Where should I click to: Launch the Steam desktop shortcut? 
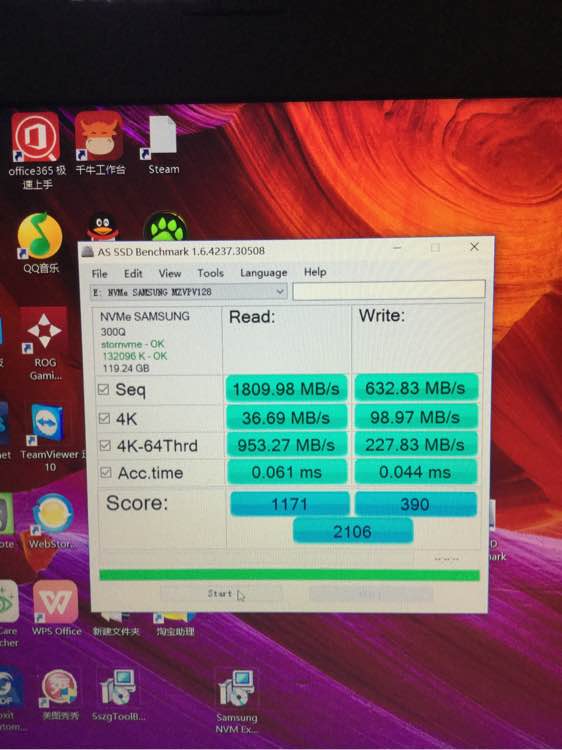point(163,145)
